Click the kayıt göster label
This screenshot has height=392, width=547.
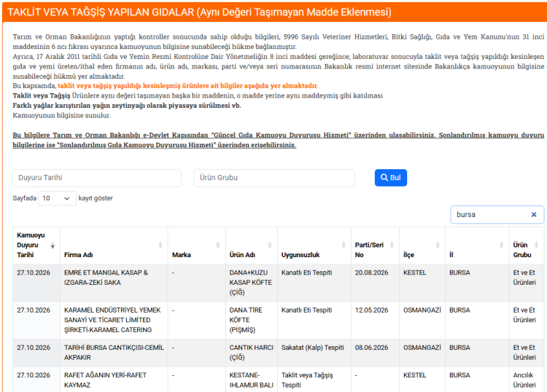[x=96, y=198]
